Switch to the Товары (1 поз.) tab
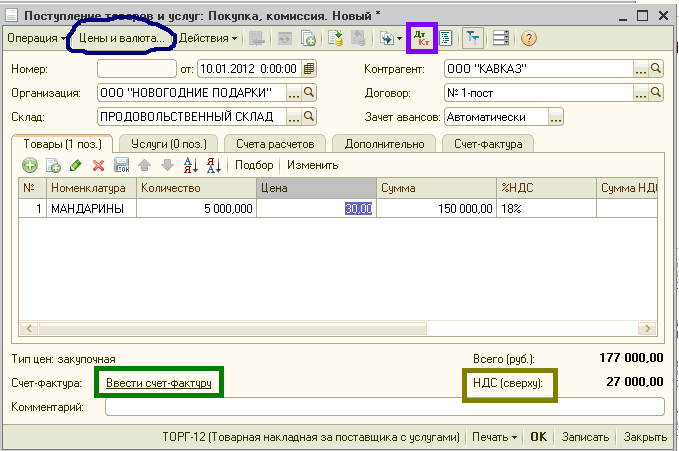This screenshot has width=679, height=451. [x=62, y=144]
